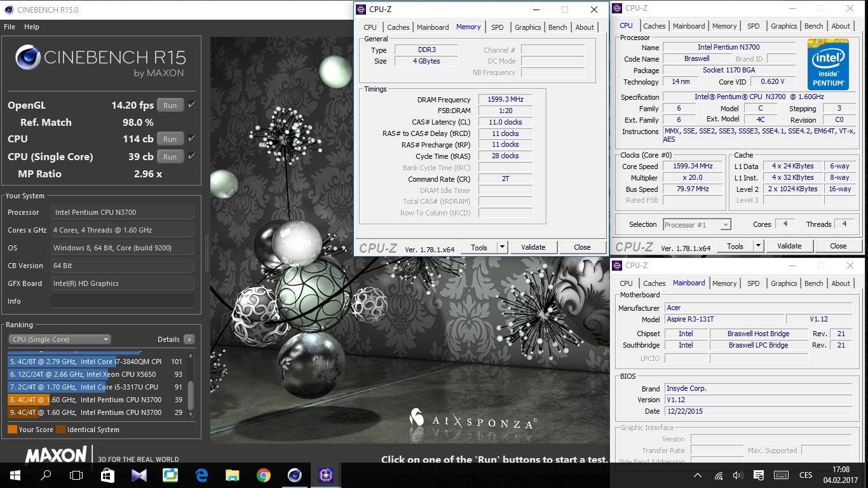Switch to Cinebench taskbar icon
This screenshot has width=868, height=488.
pos(294,475)
